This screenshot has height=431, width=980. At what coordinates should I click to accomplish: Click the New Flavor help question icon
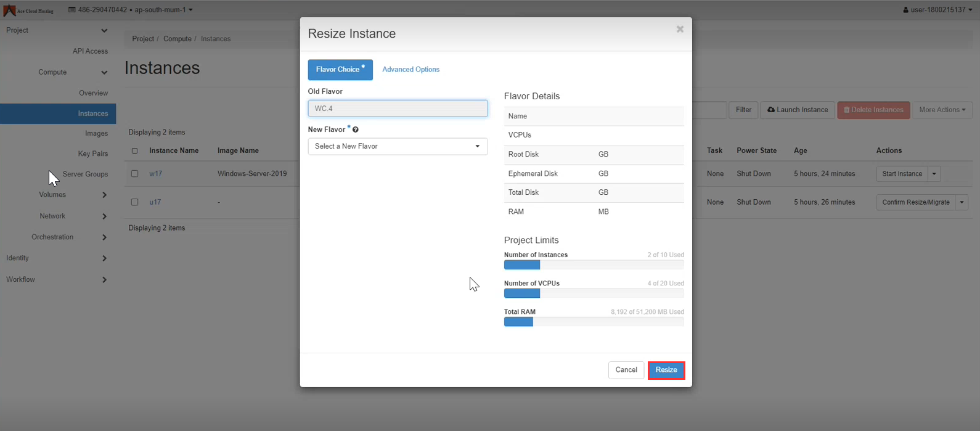tap(356, 129)
